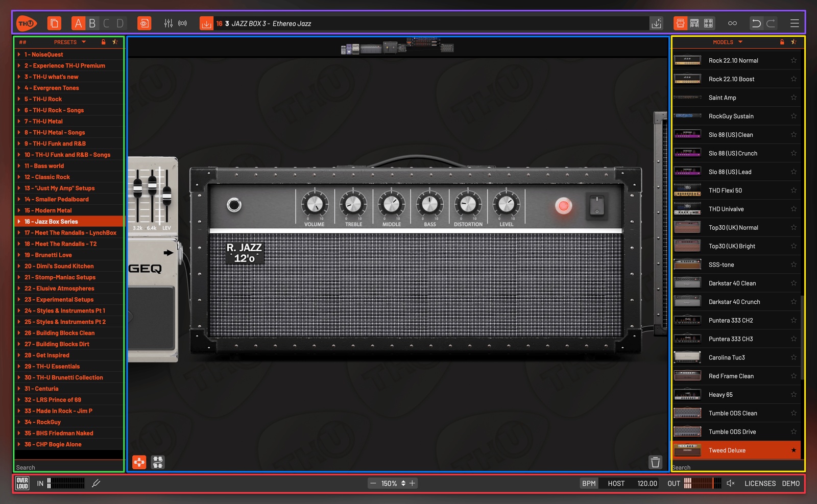Increase zoom with the plus button
Screen dimensions: 817x504
[x=413, y=483]
